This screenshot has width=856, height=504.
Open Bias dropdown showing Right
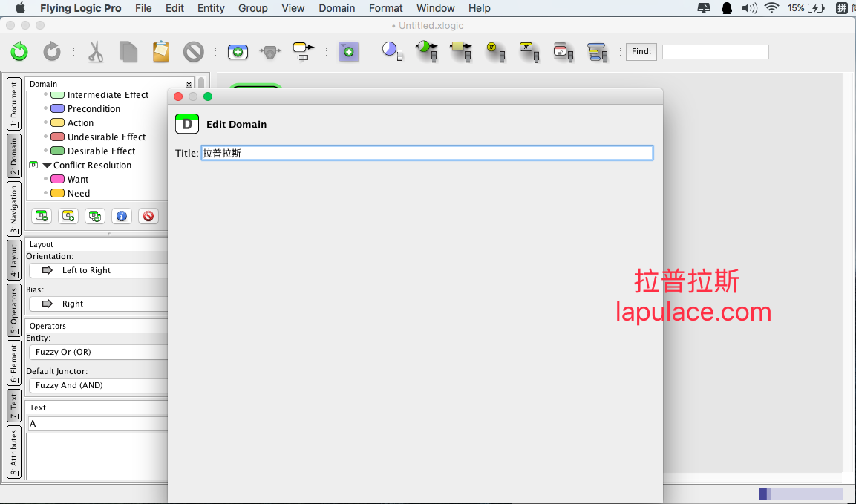(98, 304)
